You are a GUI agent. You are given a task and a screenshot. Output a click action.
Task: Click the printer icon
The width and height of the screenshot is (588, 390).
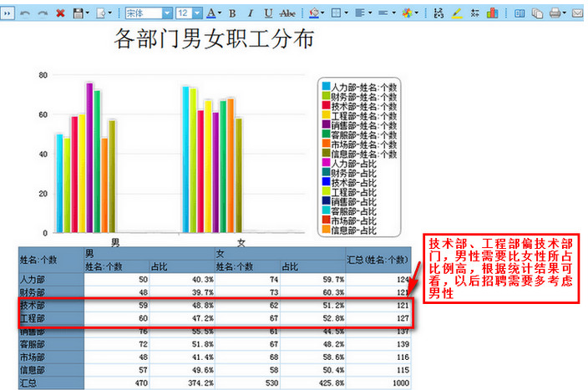tap(556, 13)
